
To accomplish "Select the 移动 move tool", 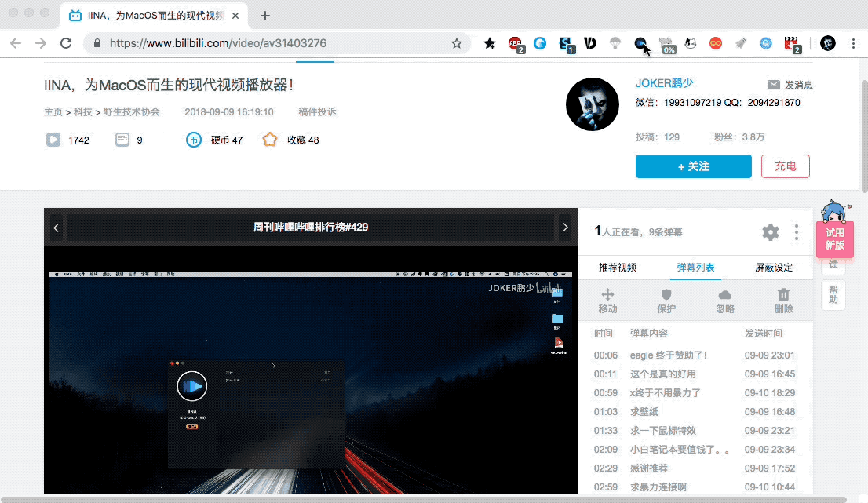I will [x=607, y=301].
